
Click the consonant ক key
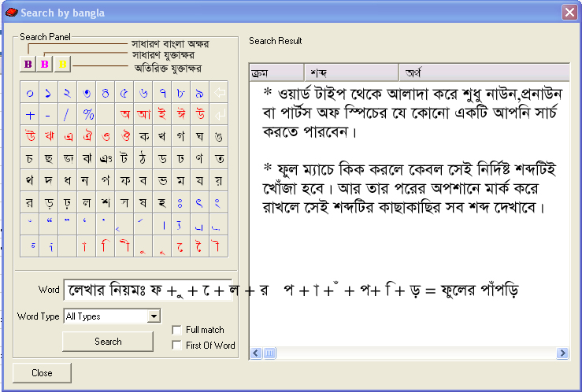coord(143,136)
